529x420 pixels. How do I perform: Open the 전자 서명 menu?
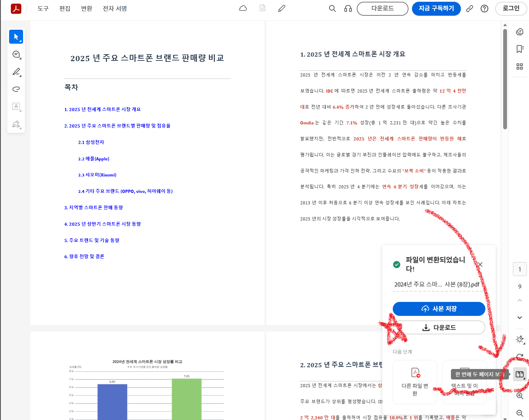coord(115,8)
